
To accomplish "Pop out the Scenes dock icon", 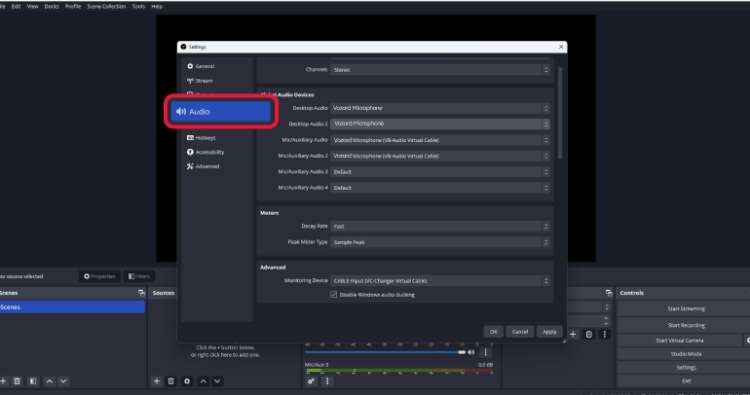I will (x=141, y=293).
